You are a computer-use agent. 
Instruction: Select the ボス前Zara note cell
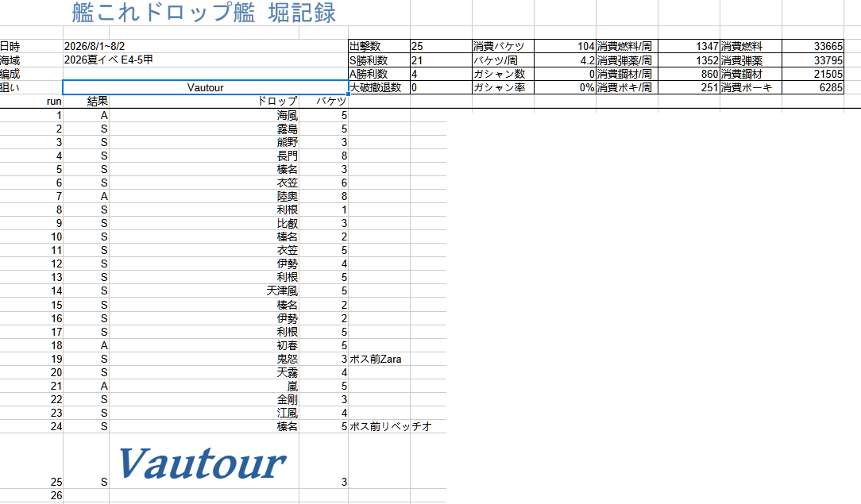click(x=379, y=359)
